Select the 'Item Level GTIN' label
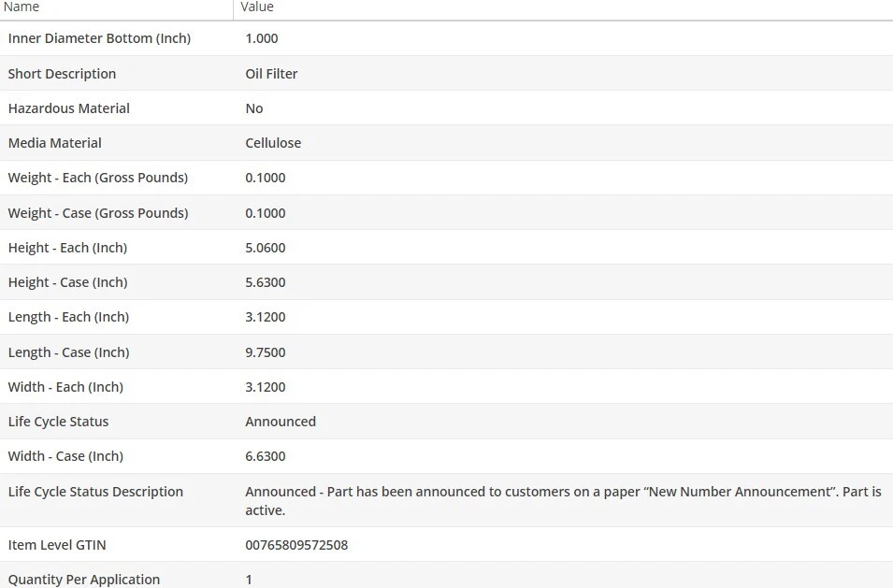This screenshot has width=893, height=588. tap(57, 545)
